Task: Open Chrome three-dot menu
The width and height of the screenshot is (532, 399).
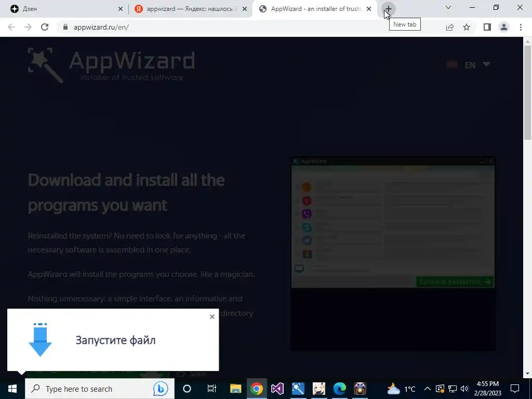Action: pyautogui.click(x=521, y=27)
